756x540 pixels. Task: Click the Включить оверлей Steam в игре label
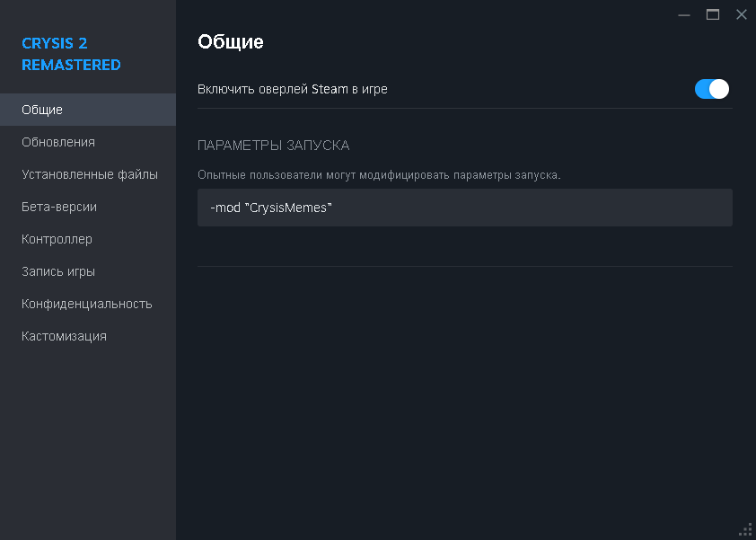(x=293, y=89)
